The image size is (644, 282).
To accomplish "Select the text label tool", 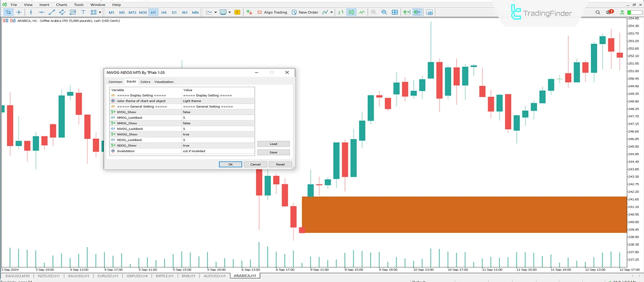I will 83,12.
